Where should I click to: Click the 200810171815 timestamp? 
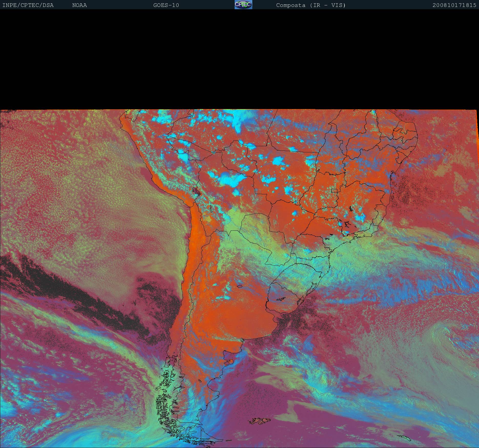(x=454, y=5)
